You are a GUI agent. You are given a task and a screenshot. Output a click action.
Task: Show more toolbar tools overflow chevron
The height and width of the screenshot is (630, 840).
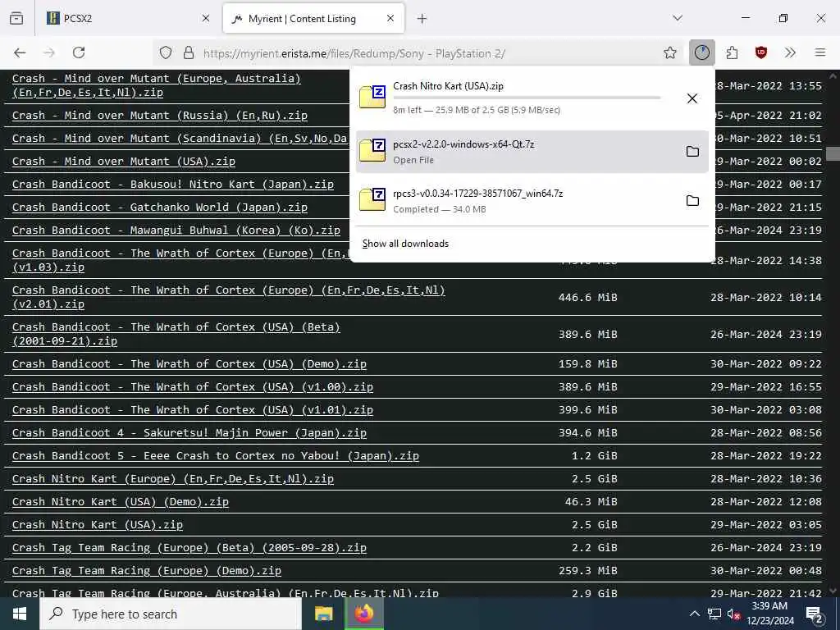coord(790,52)
